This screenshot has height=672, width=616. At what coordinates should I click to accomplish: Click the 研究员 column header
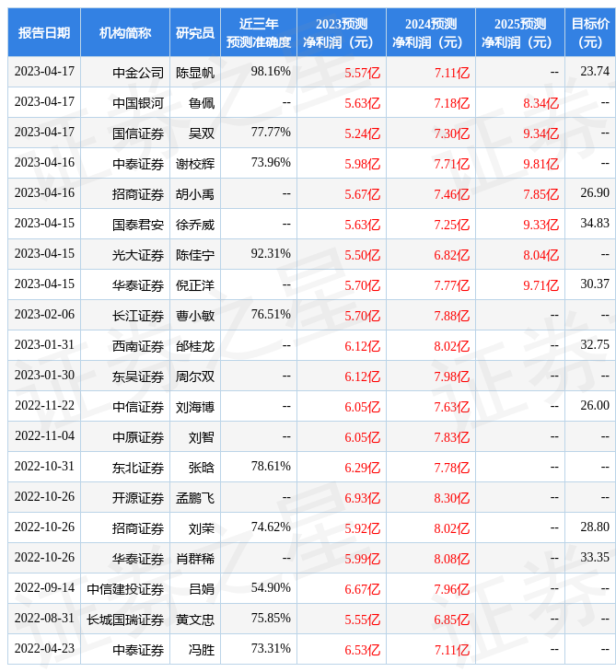coord(195,32)
